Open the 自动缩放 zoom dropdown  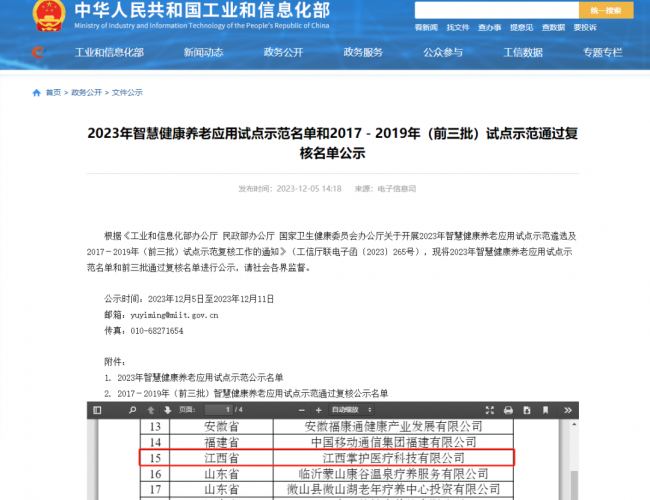coord(352,410)
